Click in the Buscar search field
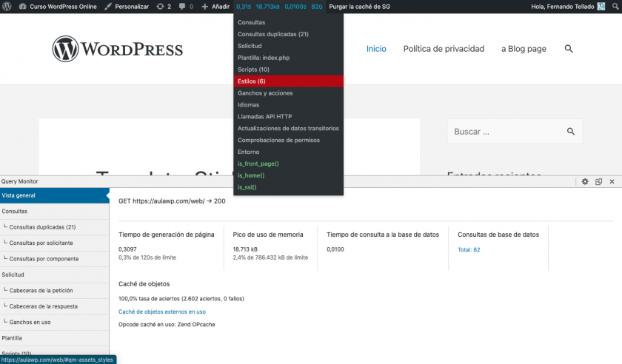This screenshot has width=622, height=364. pyautogui.click(x=505, y=132)
